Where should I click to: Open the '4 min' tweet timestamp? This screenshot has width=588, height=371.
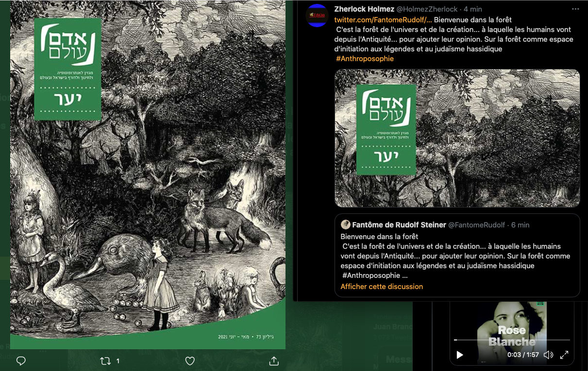(x=472, y=9)
